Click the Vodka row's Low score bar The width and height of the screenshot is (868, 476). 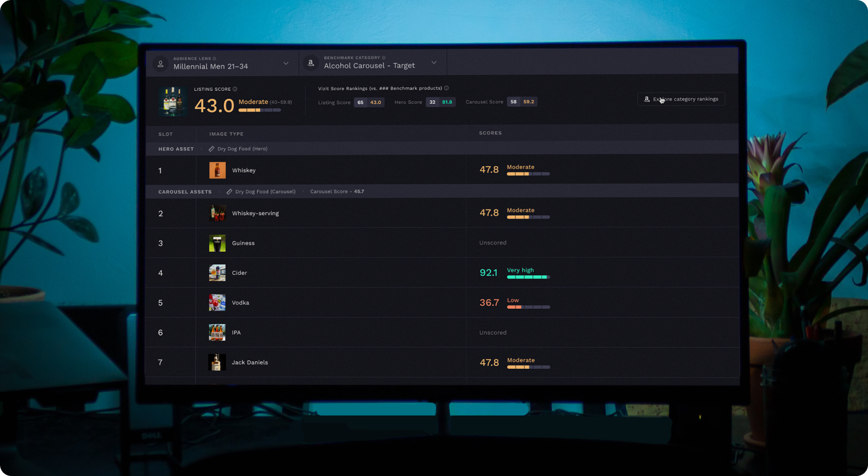point(528,307)
